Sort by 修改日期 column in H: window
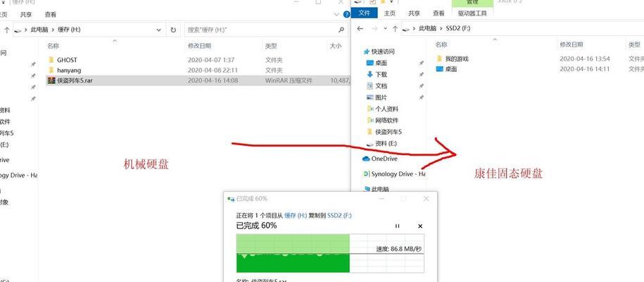This screenshot has height=282, width=644. (x=200, y=46)
